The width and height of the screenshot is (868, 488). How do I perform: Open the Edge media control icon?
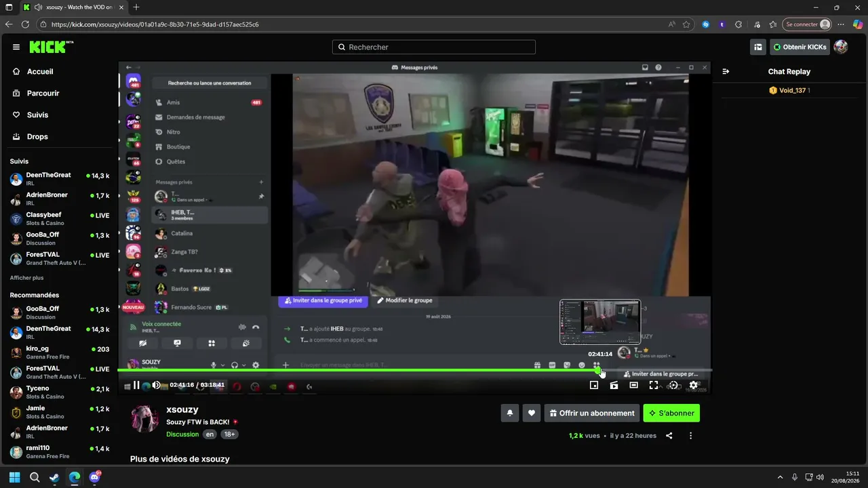757,24
